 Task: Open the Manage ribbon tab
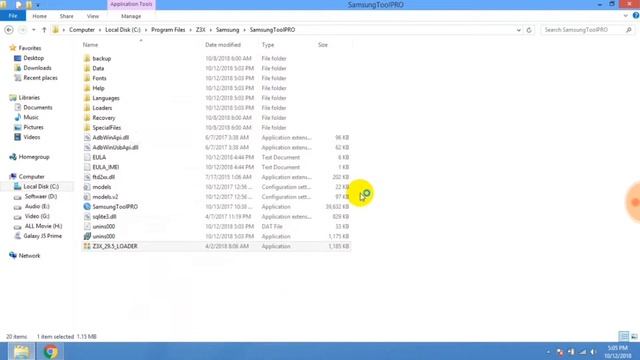pos(131,16)
